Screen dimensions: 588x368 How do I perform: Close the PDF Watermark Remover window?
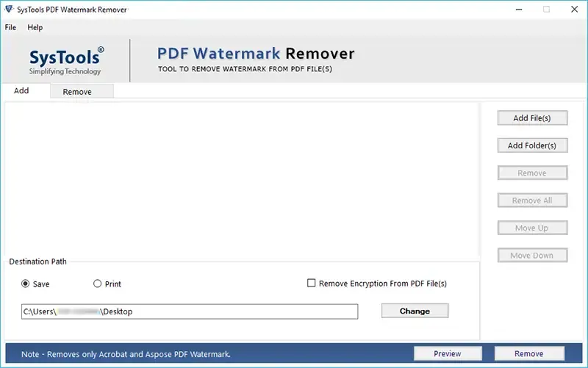pyautogui.click(x=574, y=10)
